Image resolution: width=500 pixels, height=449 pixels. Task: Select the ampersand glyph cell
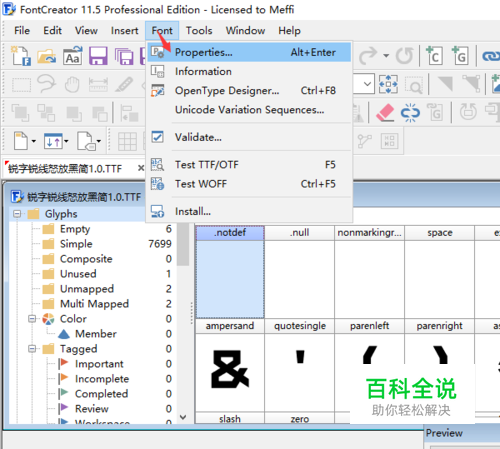[230, 365]
